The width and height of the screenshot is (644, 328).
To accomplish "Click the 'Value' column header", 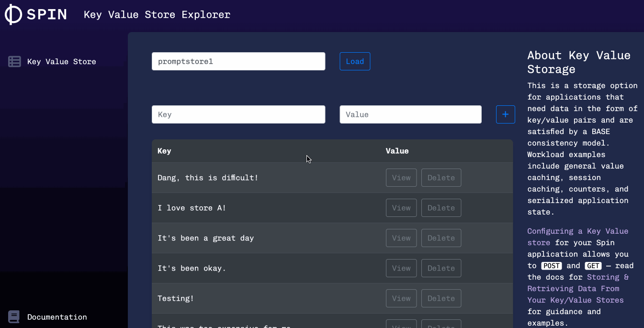I will [397, 151].
